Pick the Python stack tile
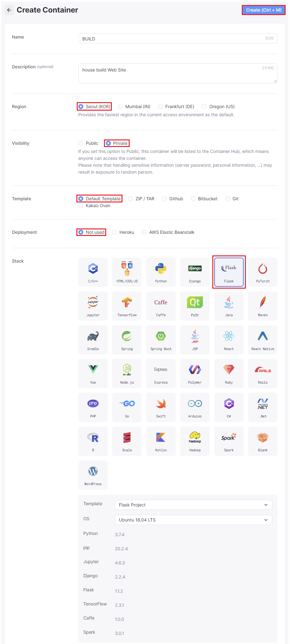 pyautogui.click(x=161, y=272)
